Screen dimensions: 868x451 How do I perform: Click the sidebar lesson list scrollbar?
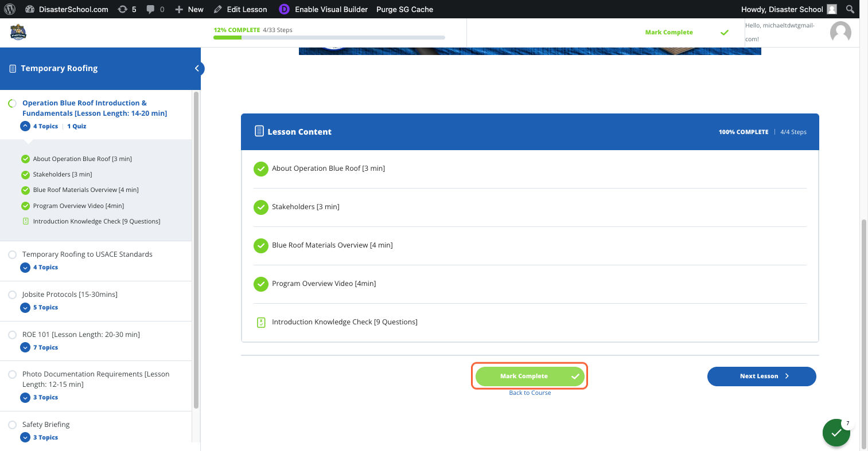196,250
